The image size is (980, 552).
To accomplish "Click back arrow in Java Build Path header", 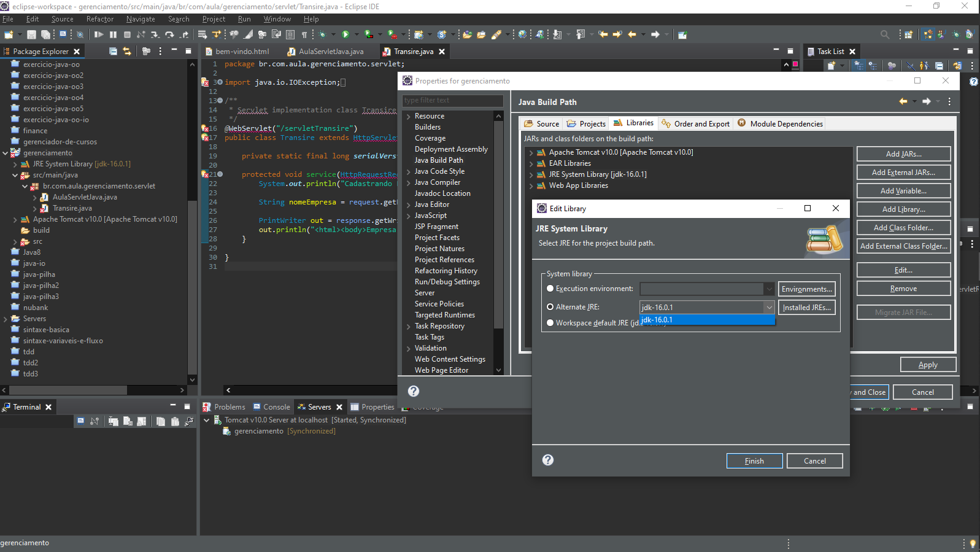I will click(903, 101).
